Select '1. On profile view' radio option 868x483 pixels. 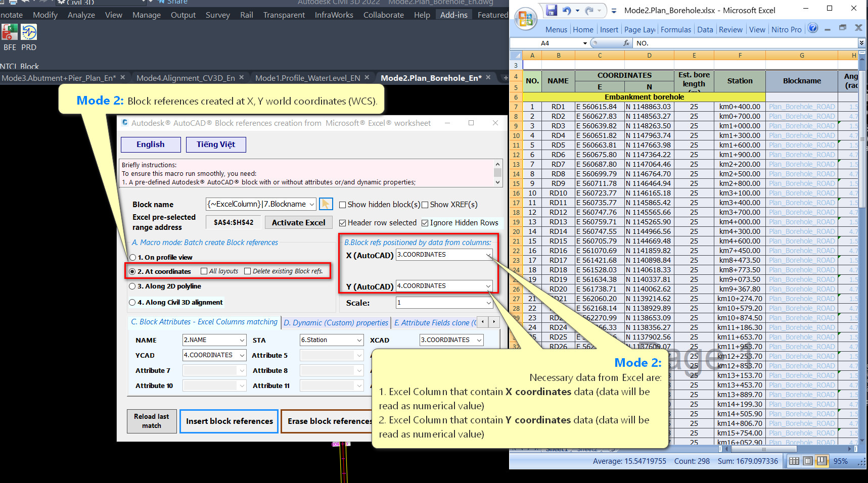click(132, 258)
